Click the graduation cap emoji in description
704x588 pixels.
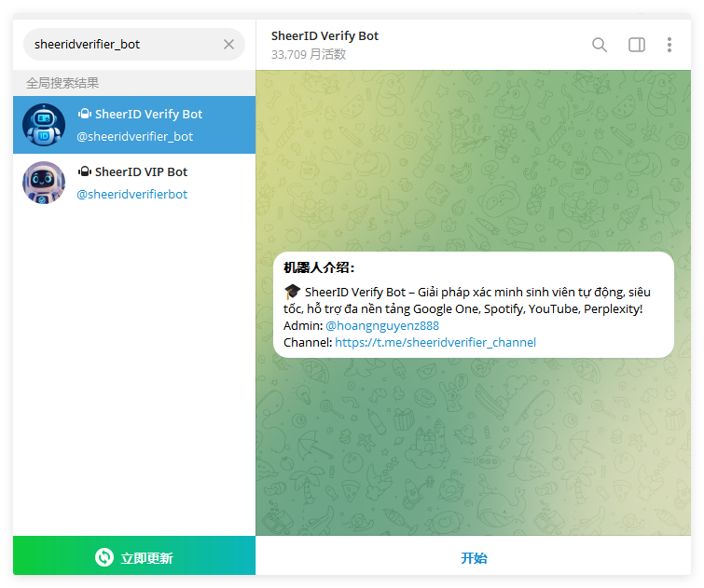[292, 293]
